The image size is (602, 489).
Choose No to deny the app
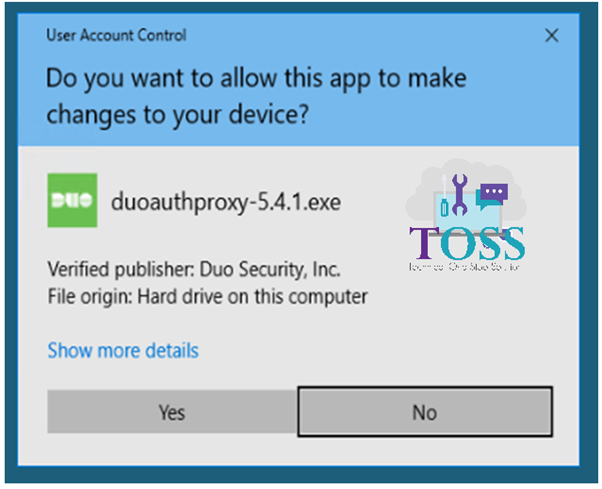pos(425,412)
